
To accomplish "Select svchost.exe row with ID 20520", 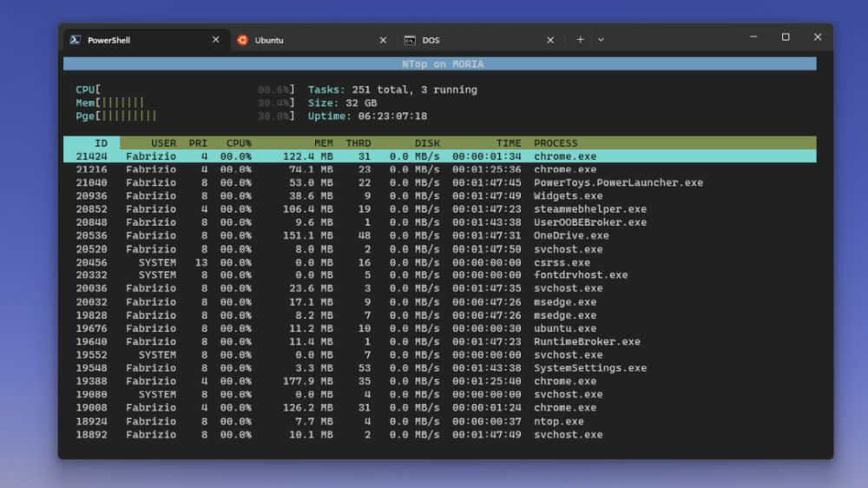I will (x=439, y=249).
